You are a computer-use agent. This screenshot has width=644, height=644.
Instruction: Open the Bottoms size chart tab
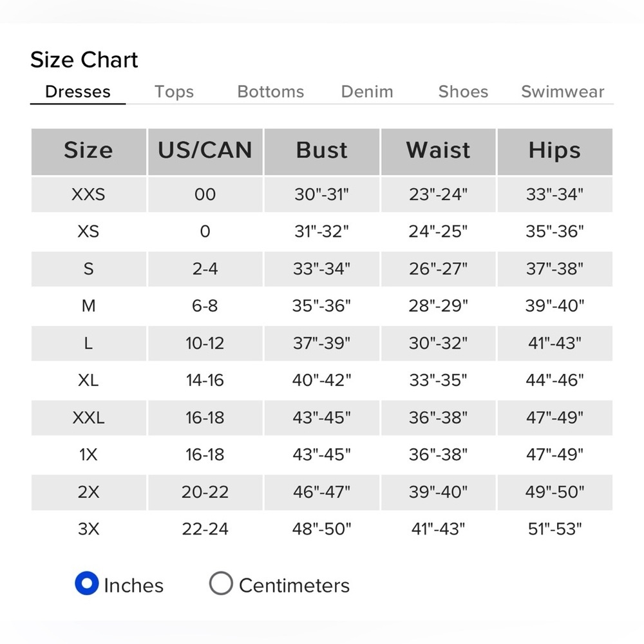(x=270, y=91)
